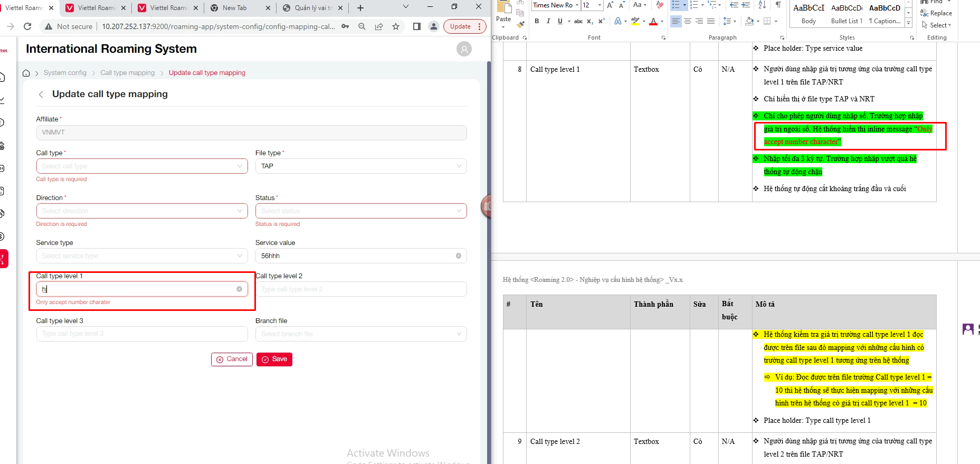Expand the Status select box
The width and height of the screenshot is (980, 464).
point(360,211)
